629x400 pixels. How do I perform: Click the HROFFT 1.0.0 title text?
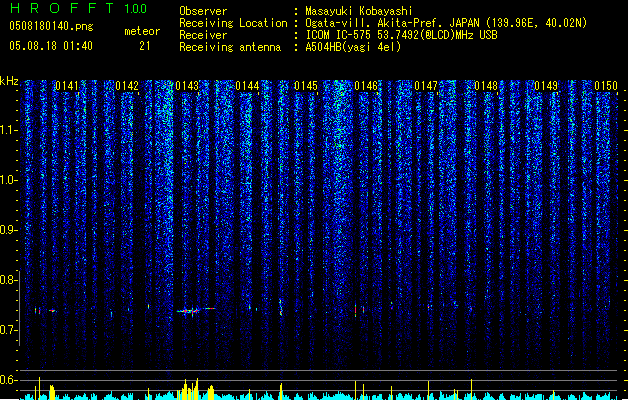point(78,8)
